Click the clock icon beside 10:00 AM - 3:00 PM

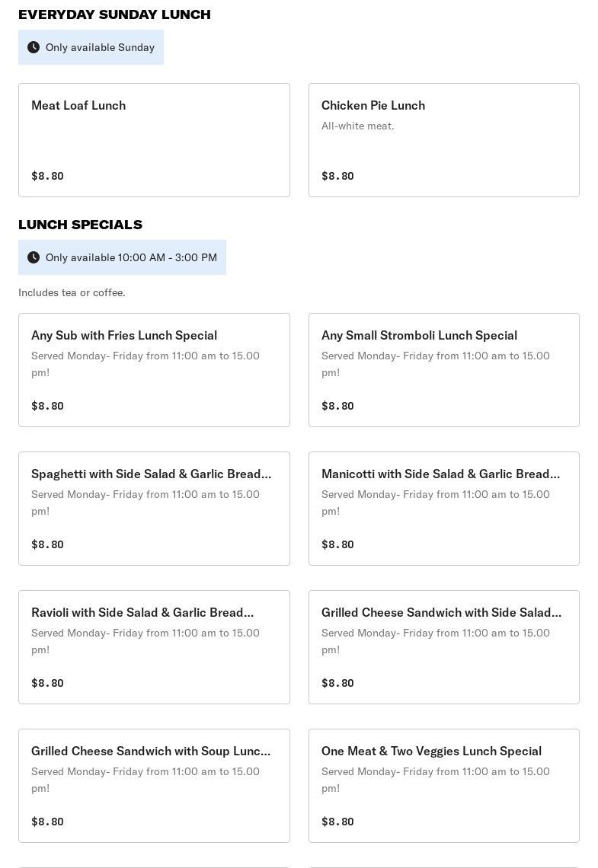point(34,257)
